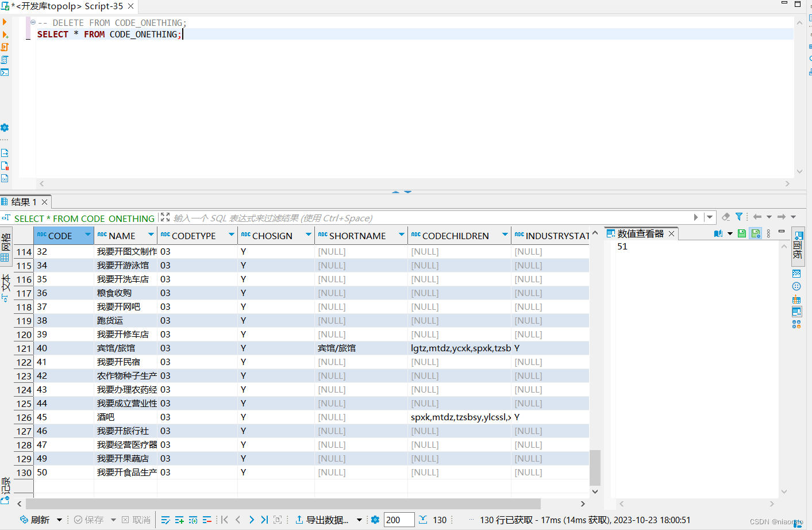The height and width of the screenshot is (530, 812).
Task: Save the value with the green disk icon
Action: point(742,233)
